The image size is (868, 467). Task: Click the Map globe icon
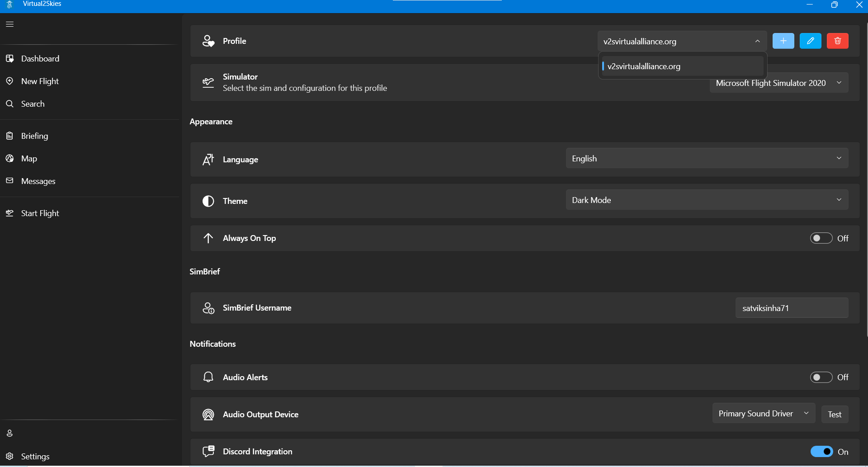(10, 159)
